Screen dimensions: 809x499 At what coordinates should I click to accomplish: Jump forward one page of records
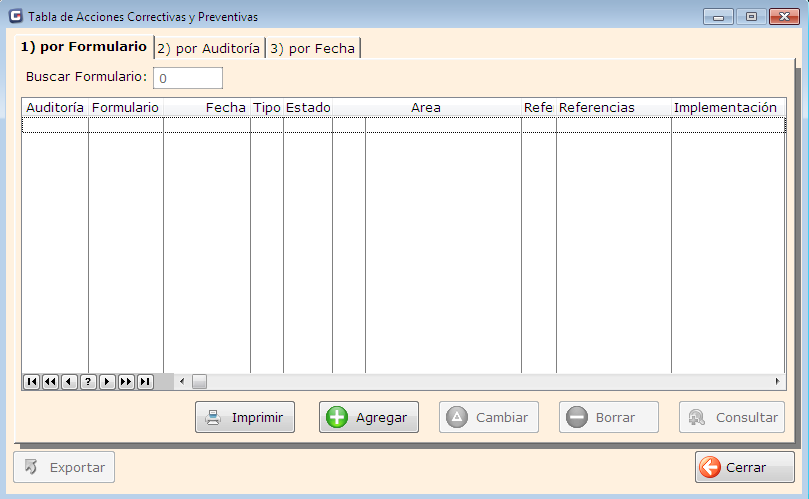(126, 381)
